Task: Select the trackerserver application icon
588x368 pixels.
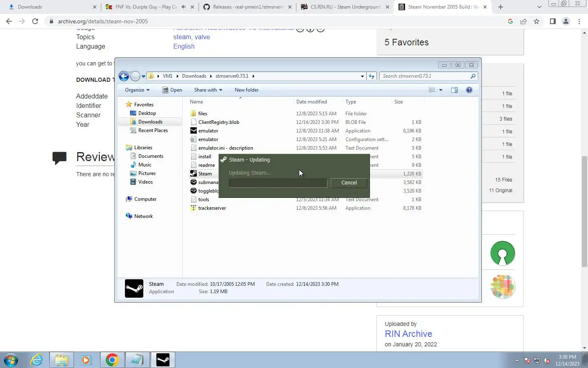Action: (x=194, y=208)
